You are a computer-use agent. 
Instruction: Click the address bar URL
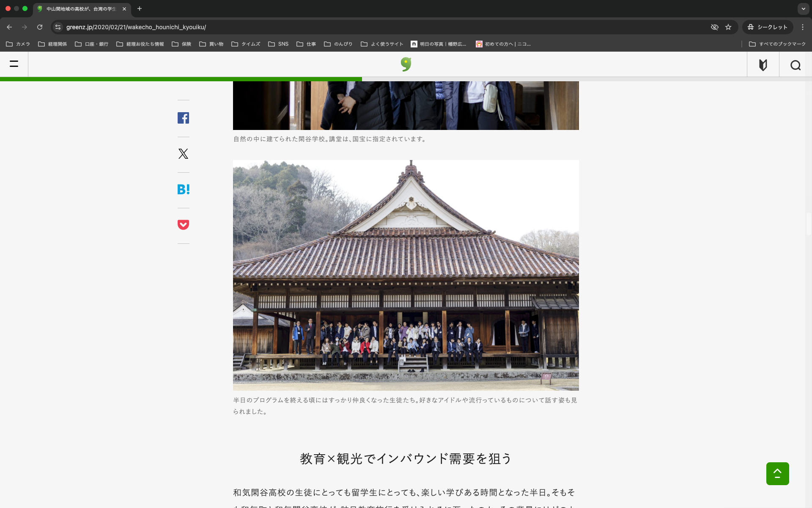[x=136, y=27]
